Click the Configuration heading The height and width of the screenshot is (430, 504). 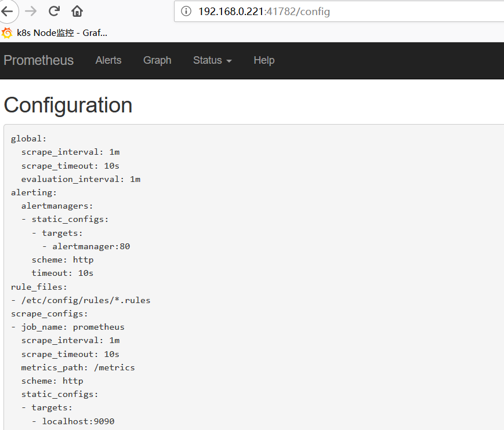click(x=68, y=105)
